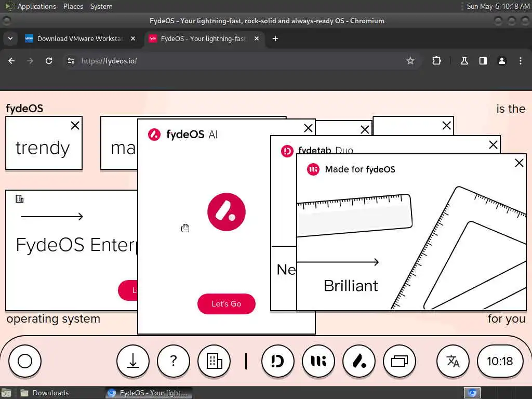Viewport: 532px width, 399px height.
Task: Click the question mark help icon
Action: (x=174, y=361)
